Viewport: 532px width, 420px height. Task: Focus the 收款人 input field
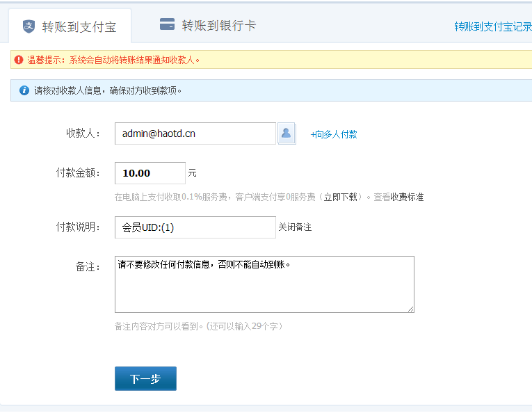(x=195, y=134)
